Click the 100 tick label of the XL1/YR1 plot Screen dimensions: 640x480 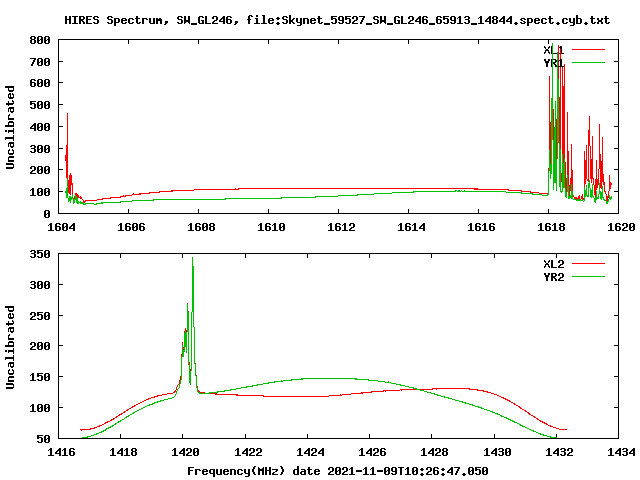(40, 192)
